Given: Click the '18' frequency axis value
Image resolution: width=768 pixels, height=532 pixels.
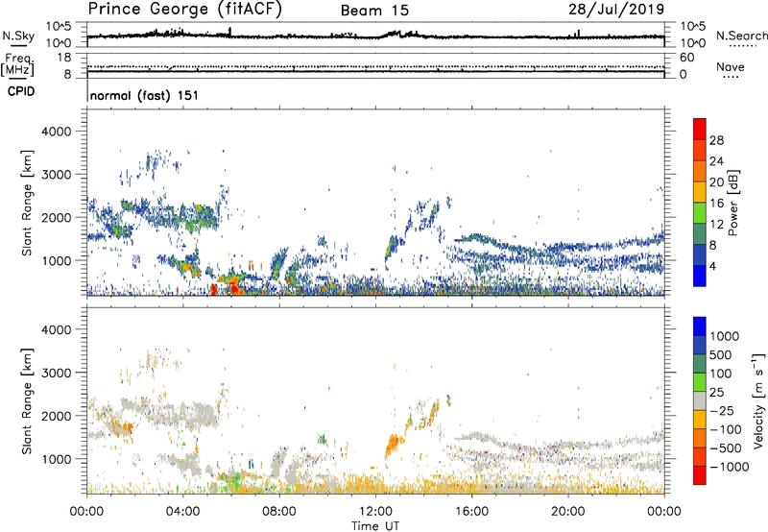Looking at the screenshot, I should pos(64,58).
